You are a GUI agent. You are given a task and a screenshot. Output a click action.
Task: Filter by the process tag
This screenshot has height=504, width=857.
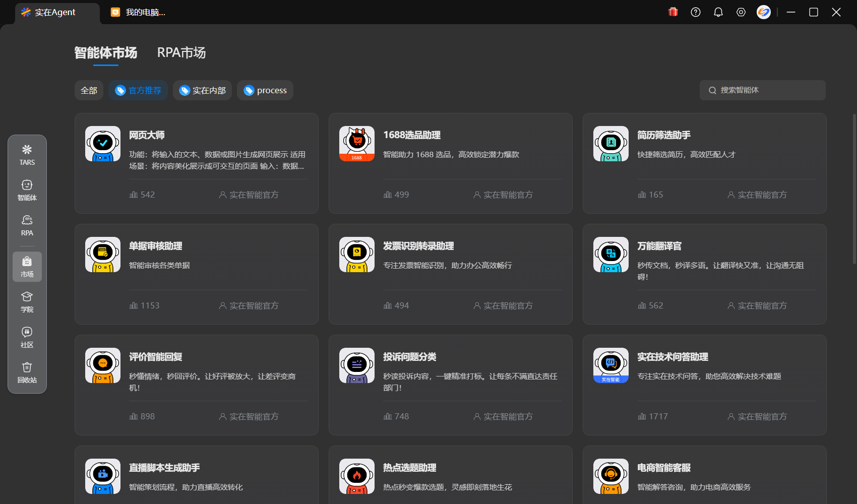pyautogui.click(x=265, y=90)
